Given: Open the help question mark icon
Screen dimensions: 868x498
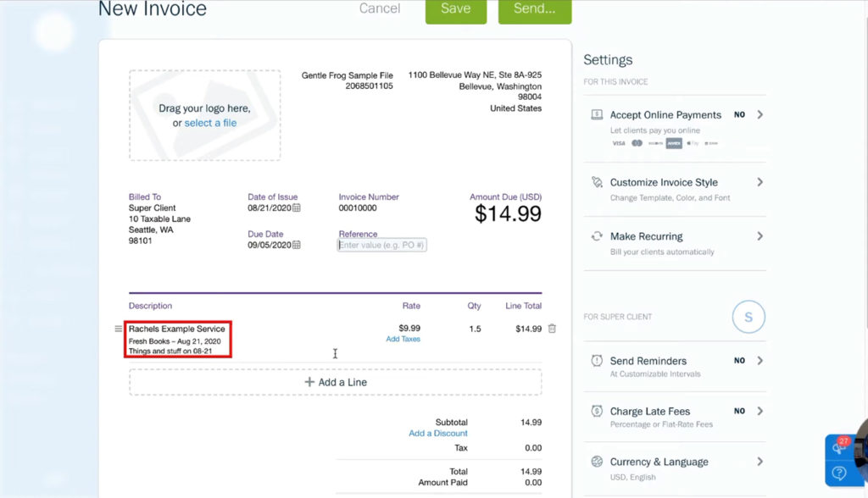Looking at the screenshot, I should pyautogui.click(x=839, y=473).
